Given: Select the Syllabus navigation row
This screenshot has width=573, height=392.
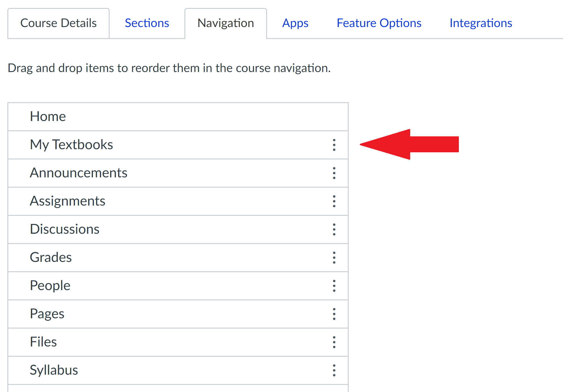Looking at the screenshot, I should 178,370.
